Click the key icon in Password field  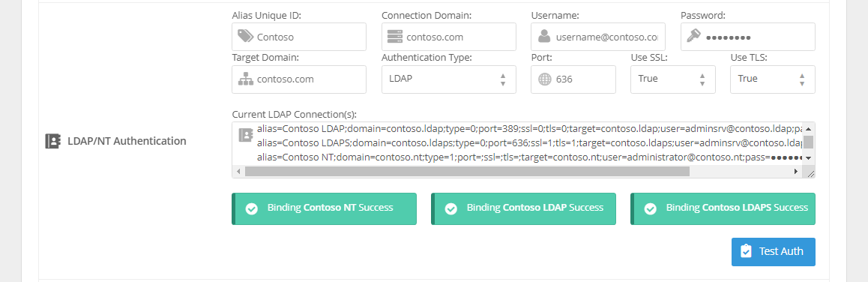[693, 37]
